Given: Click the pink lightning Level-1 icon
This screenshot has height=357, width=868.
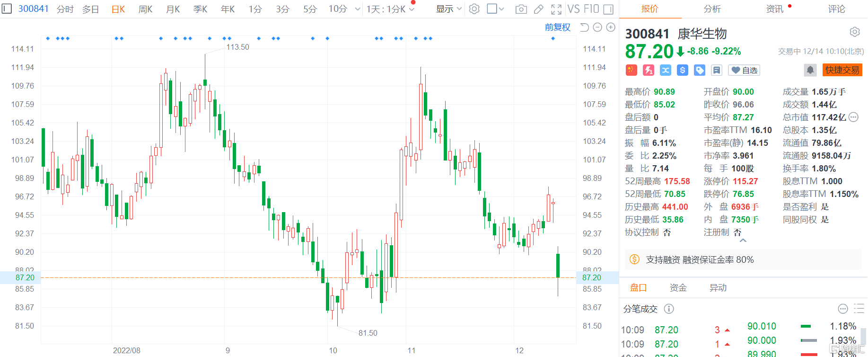Looking at the screenshot, I should point(649,70).
